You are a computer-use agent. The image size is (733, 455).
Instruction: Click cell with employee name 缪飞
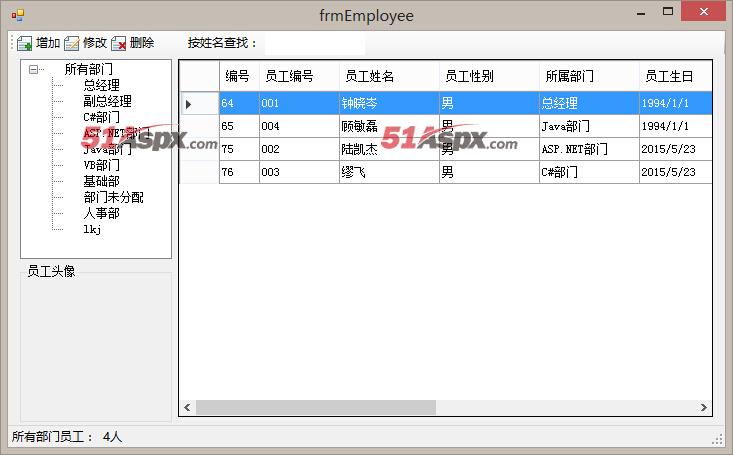(x=389, y=172)
